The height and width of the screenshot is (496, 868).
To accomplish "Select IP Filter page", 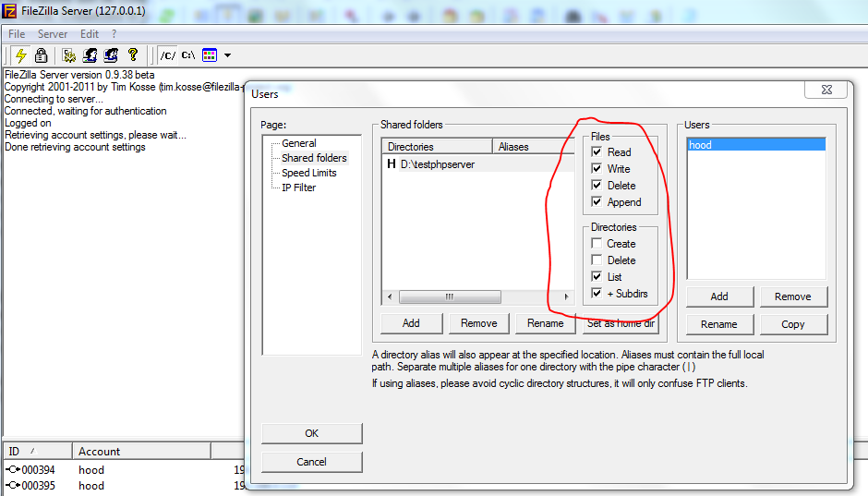I will [298, 188].
